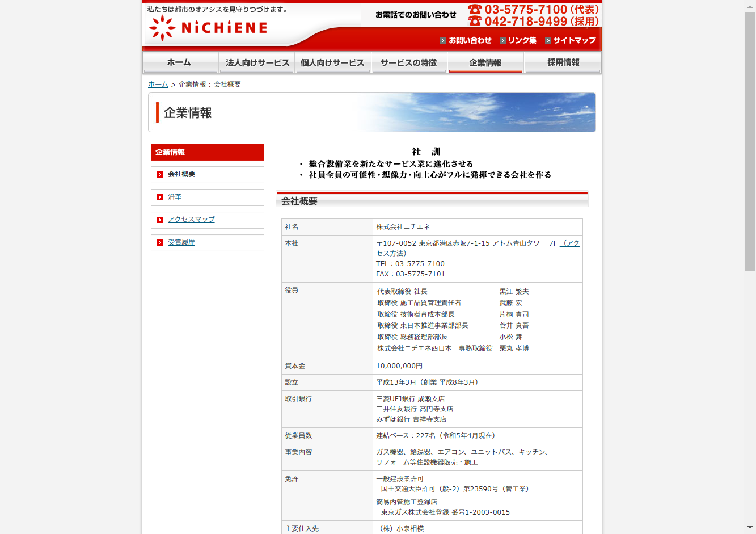Open the サービスの特徴 tab
756x534 pixels.
click(x=409, y=62)
